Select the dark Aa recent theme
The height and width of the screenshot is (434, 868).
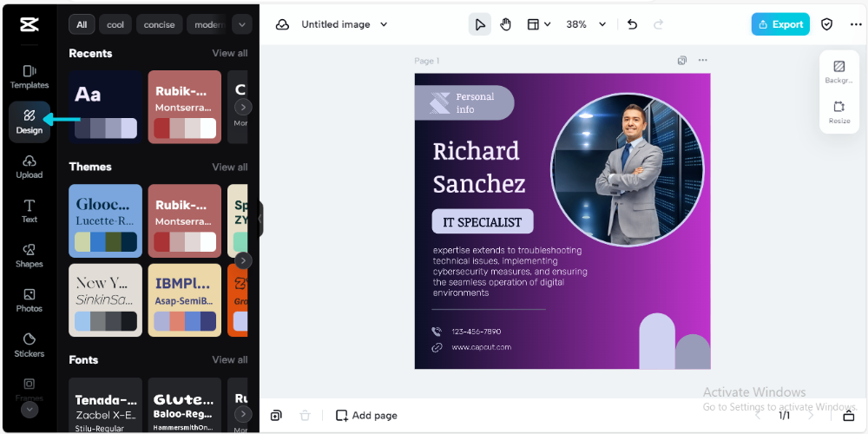pyautogui.click(x=105, y=107)
